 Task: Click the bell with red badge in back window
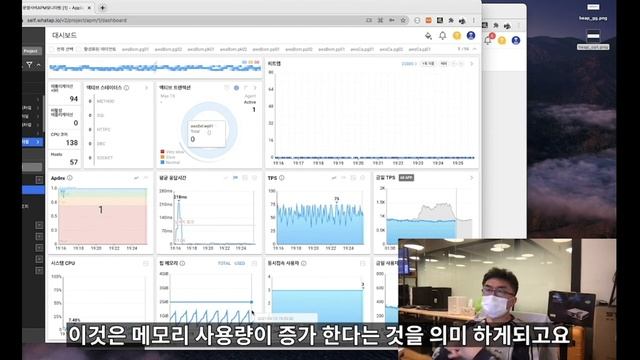pos(488,40)
